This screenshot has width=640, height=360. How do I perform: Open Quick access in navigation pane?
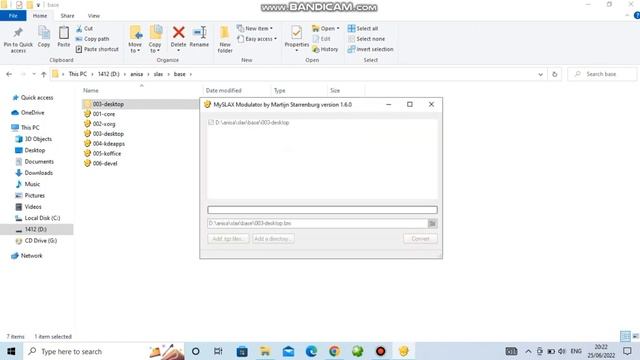(37, 98)
